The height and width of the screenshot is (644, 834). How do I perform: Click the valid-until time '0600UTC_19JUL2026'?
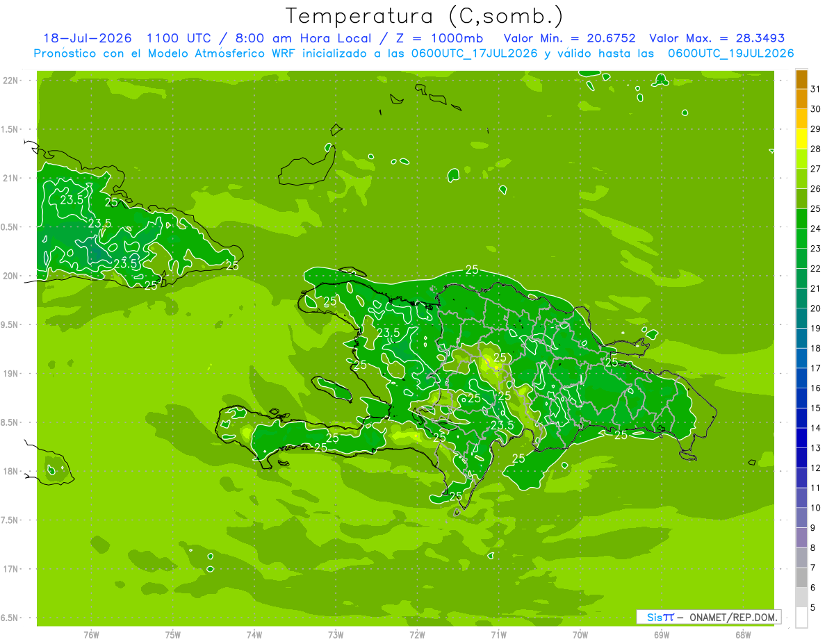point(730,53)
